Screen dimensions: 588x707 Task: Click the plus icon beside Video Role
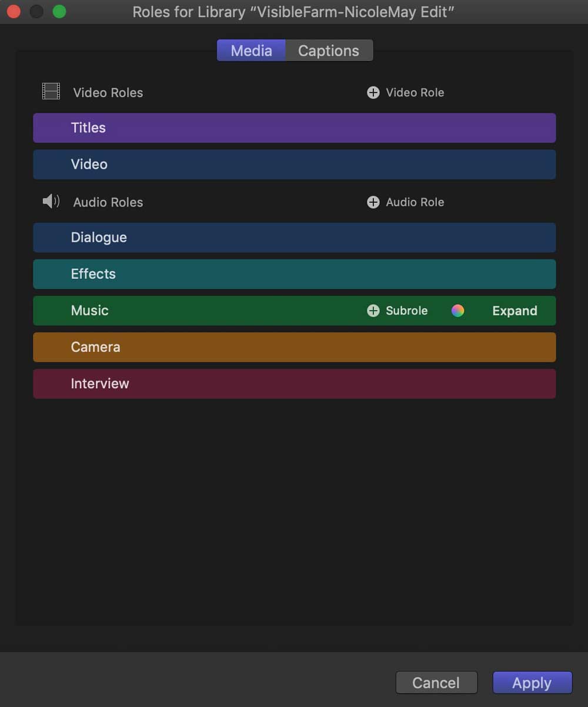373,92
